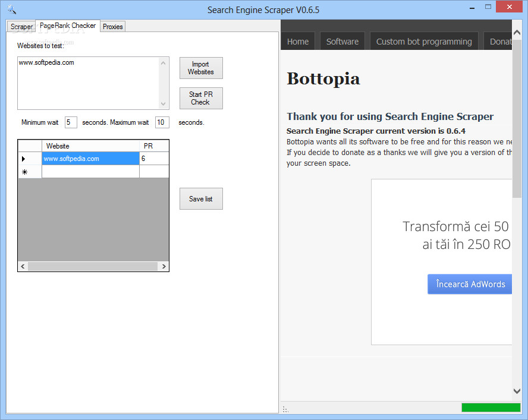Click the websites box scroll up arrow

pos(164,63)
